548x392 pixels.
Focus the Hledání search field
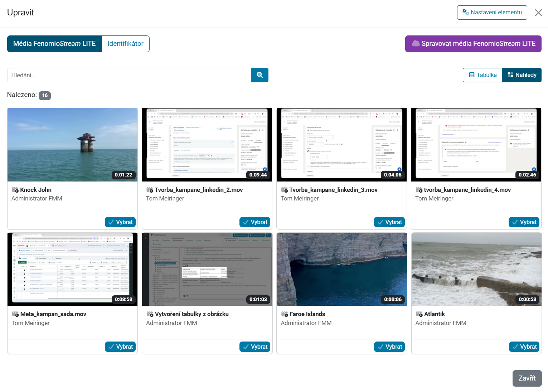click(129, 75)
